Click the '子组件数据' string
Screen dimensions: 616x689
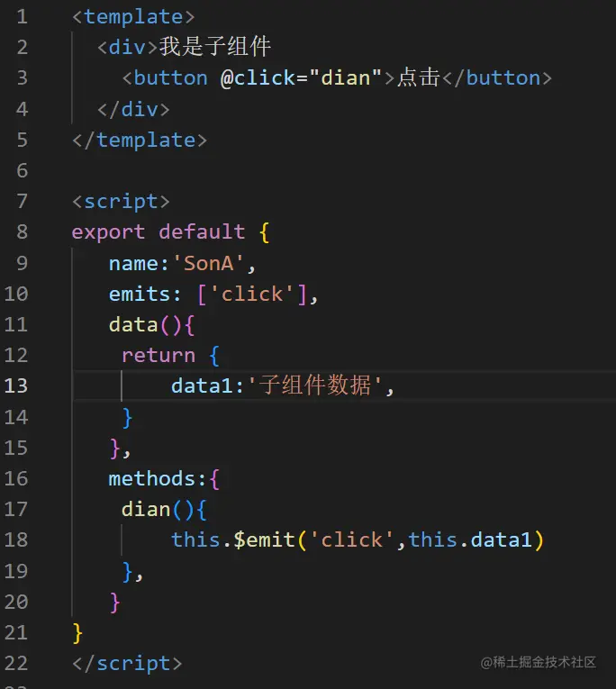pyautogui.click(x=314, y=385)
